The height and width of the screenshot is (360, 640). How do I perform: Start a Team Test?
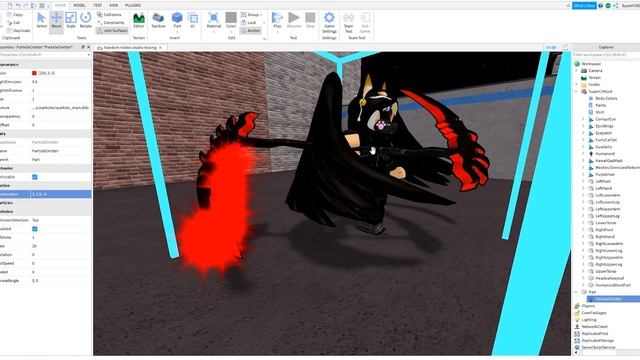pos(348,22)
